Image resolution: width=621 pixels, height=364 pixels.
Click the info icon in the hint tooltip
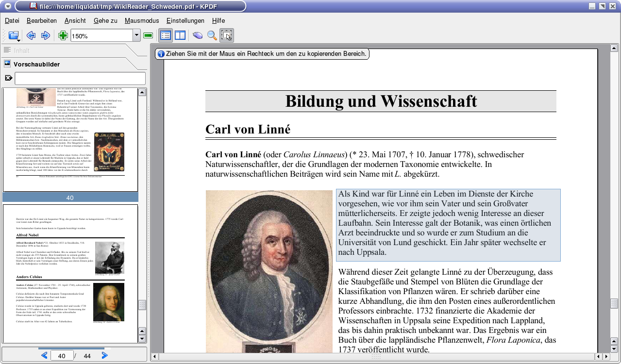click(161, 54)
